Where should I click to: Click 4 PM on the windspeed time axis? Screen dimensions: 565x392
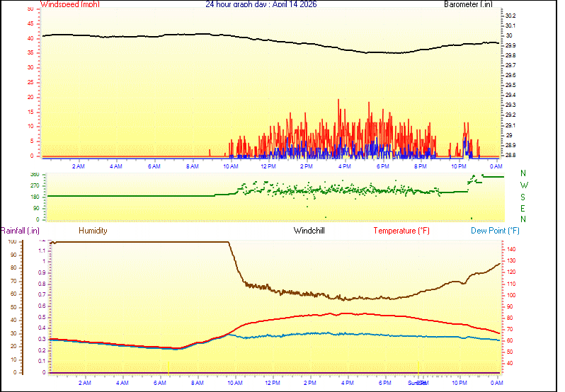coord(345,166)
